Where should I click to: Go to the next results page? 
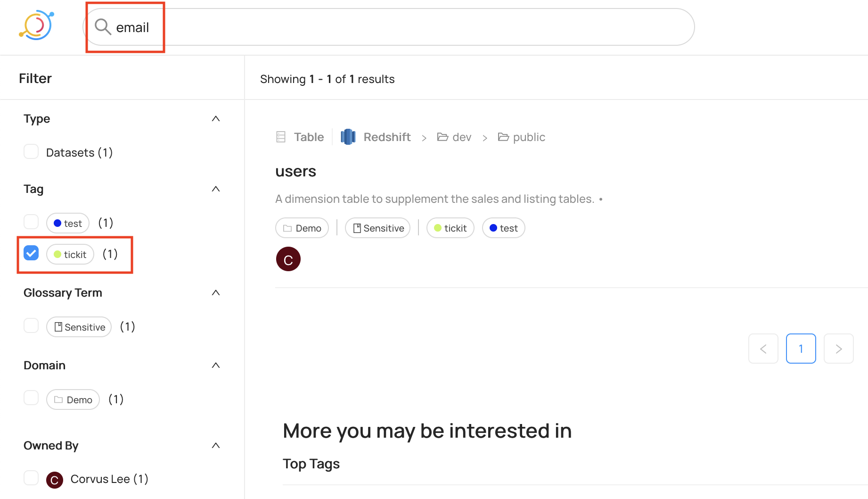point(839,349)
